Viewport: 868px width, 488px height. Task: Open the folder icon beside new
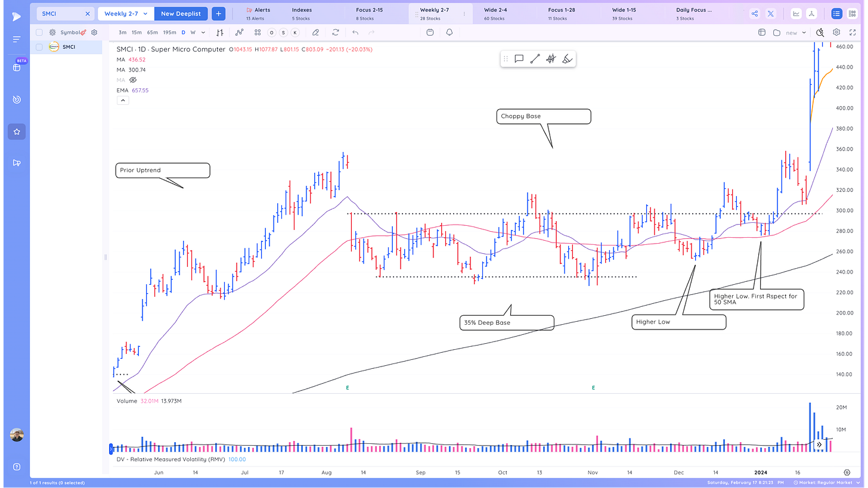pos(776,33)
